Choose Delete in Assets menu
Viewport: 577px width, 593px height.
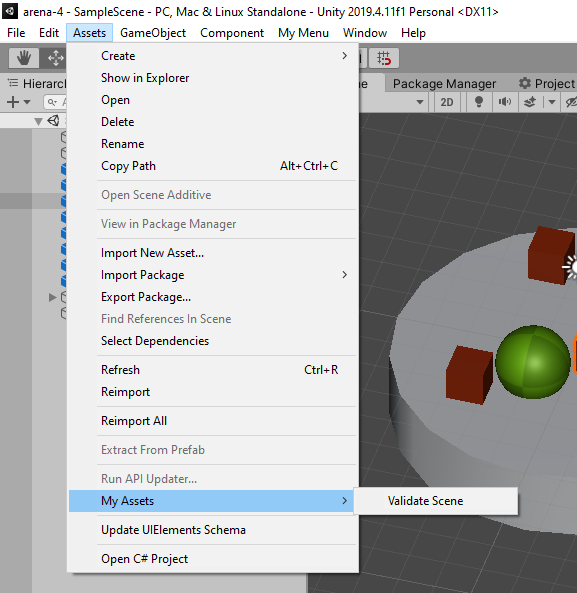click(213, 122)
